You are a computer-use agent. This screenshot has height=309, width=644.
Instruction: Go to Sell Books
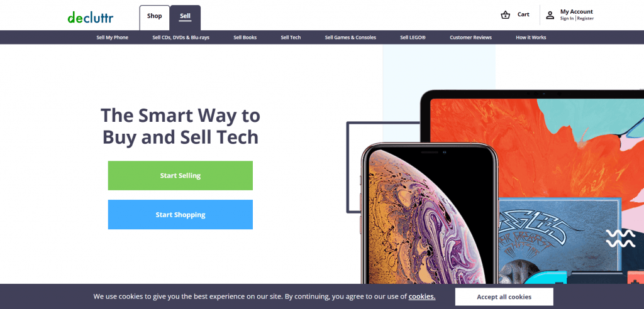coord(245,37)
